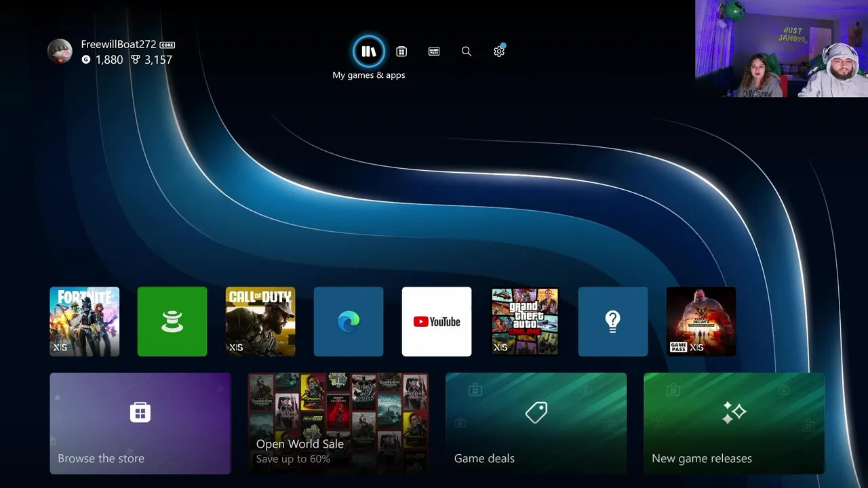Open FreewillBoat272 profile avatar
Image resolution: width=868 pixels, height=488 pixels.
click(60, 52)
